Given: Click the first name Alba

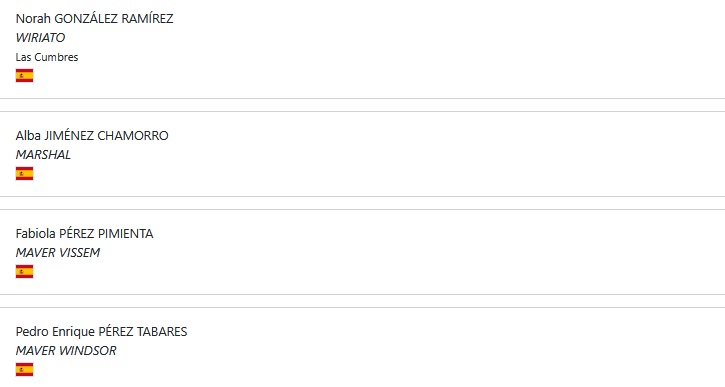Looking at the screenshot, I should pyautogui.click(x=28, y=135).
